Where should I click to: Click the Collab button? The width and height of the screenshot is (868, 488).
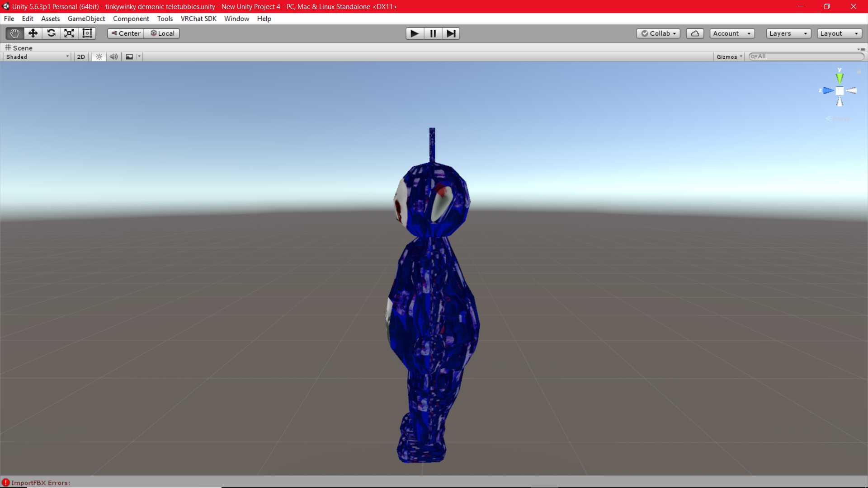tap(658, 33)
